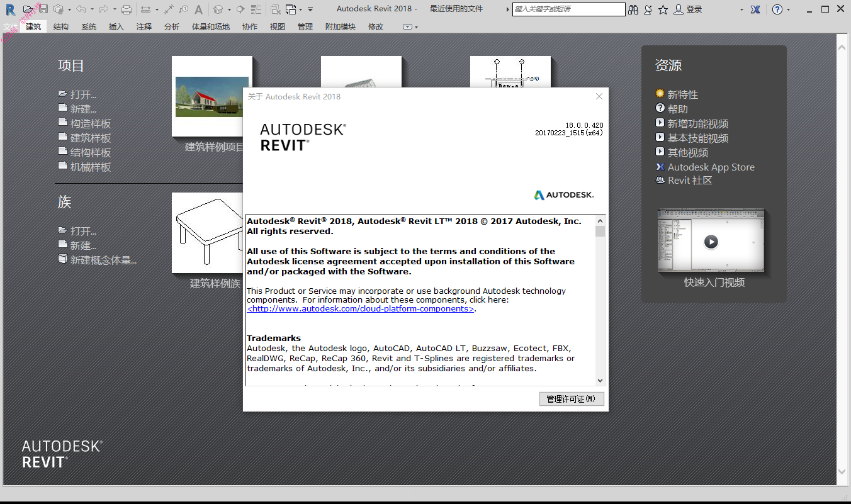Viewport: 851px width, 504px height.
Task: Expand the Redo history dropdown arrow
Action: coord(115,9)
